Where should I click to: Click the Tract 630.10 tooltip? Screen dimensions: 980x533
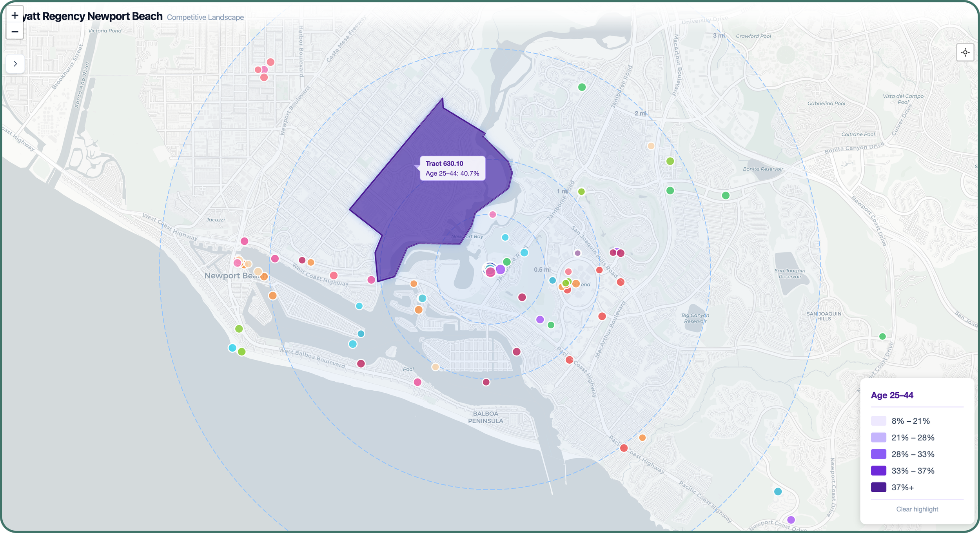tap(452, 169)
